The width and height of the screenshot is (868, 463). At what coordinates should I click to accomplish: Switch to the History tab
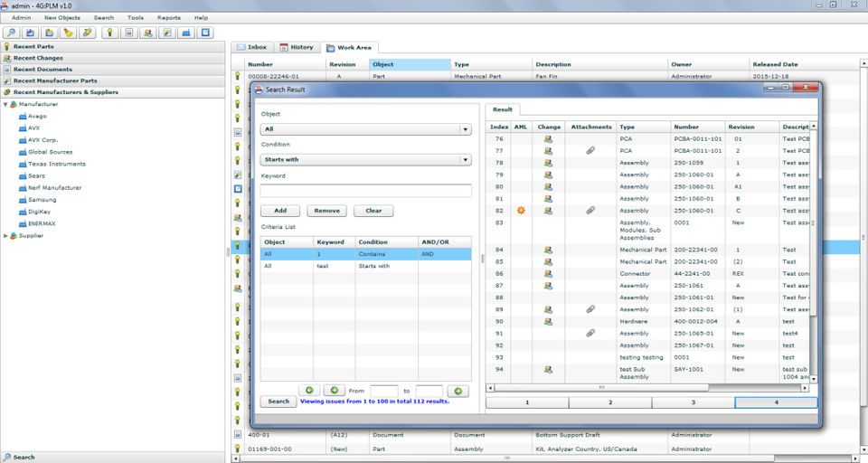297,47
